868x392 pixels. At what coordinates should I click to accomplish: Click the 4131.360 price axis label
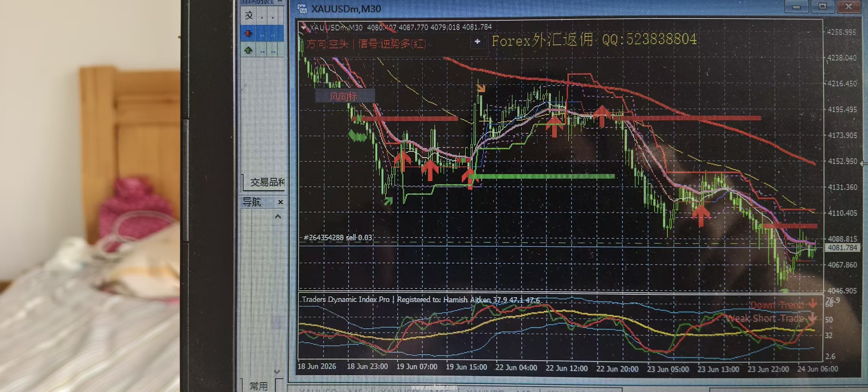coord(842,187)
